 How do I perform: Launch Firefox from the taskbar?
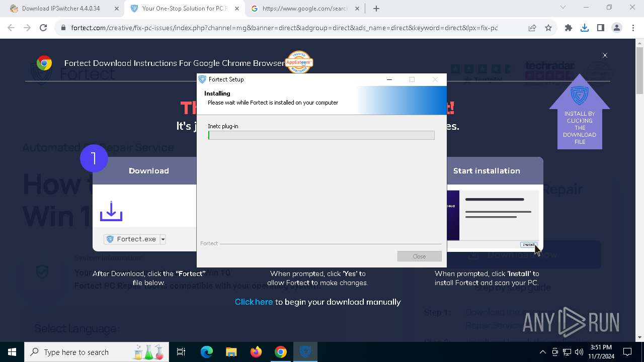point(256,352)
